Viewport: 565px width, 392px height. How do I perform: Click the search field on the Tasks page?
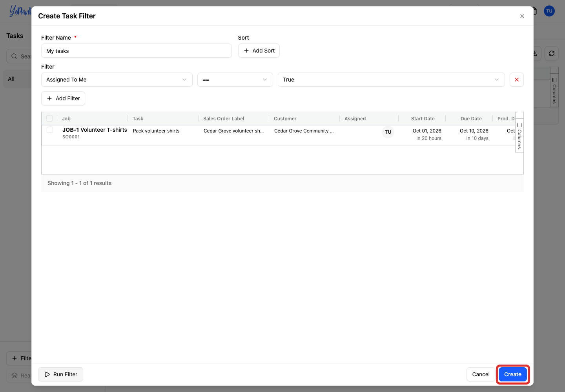pyautogui.click(x=19, y=56)
